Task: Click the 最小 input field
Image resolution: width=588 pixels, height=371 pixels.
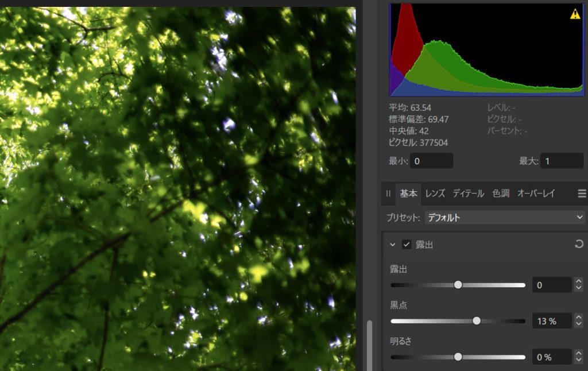Action: click(x=431, y=161)
